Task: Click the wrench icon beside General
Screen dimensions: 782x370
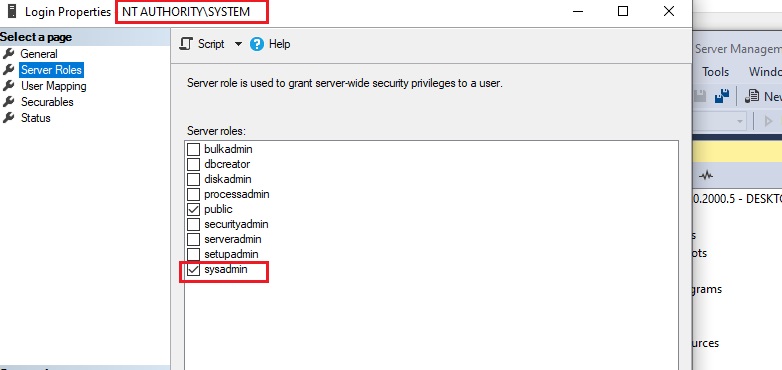Action: [8, 53]
